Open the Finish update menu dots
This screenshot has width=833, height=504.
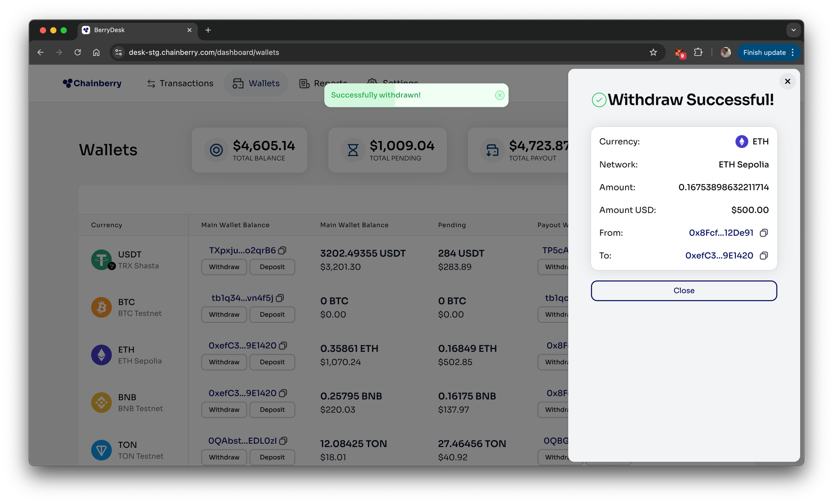tap(793, 52)
